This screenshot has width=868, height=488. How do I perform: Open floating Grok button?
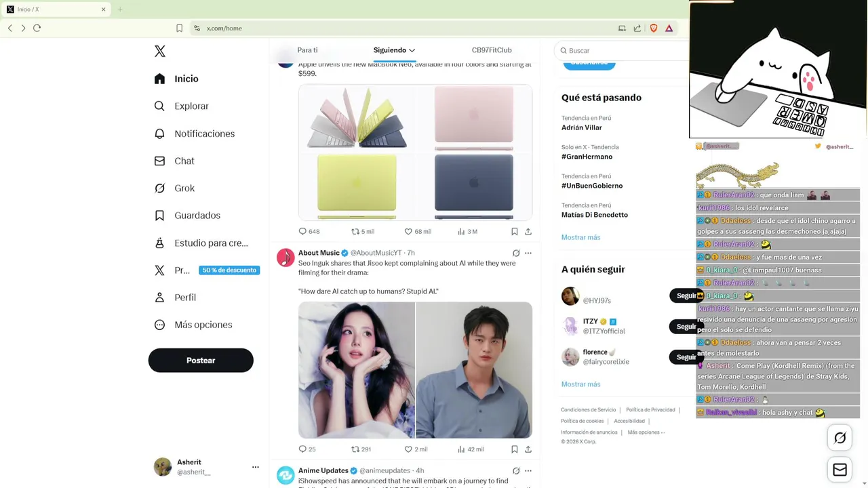840,438
